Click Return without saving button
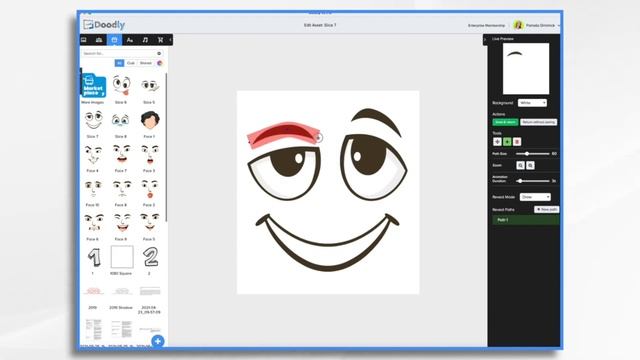This screenshot has width=640, height=360. click(x=538, y=122)
